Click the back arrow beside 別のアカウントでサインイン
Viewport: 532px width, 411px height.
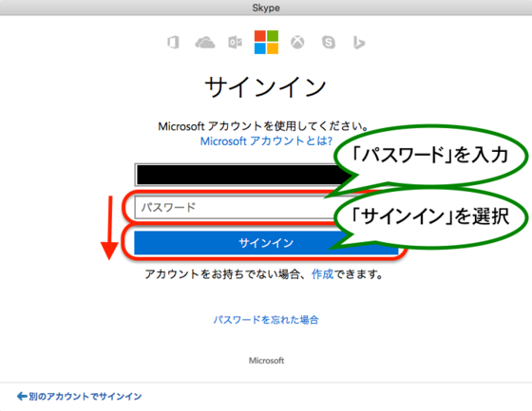tap(22, 396)
